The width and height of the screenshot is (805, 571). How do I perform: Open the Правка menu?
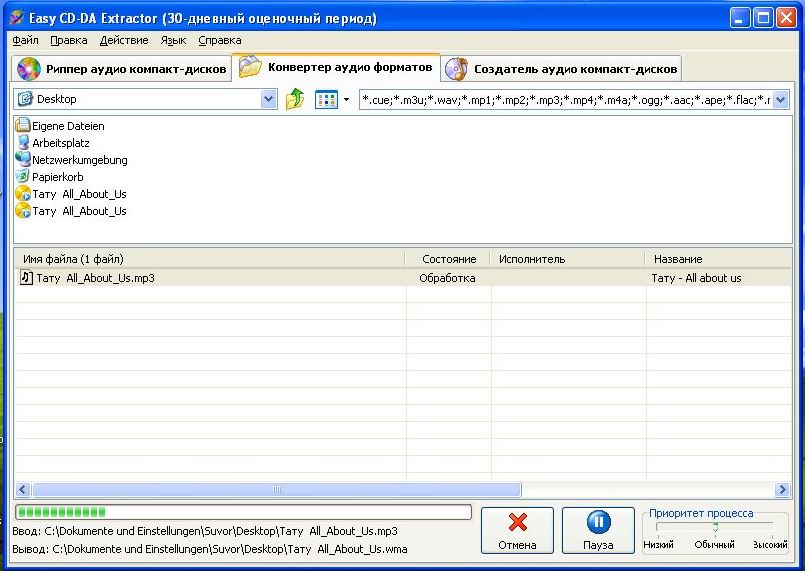[69, 40]
